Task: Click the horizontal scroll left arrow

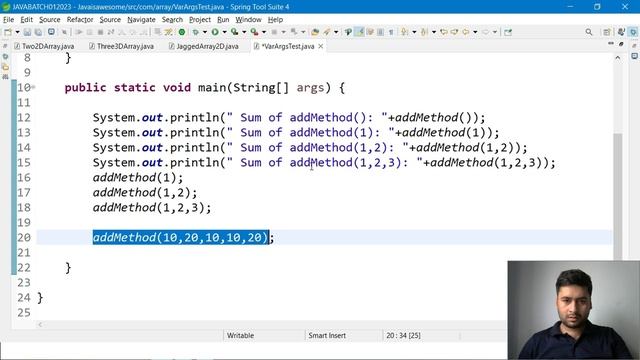Action: click(40, 324)
